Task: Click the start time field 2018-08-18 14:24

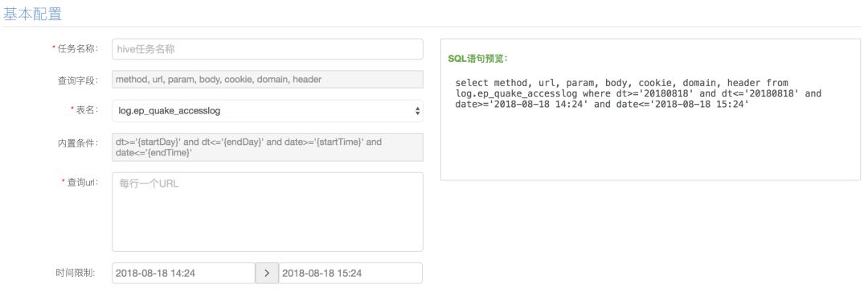Action: click(x=183, y=273)
